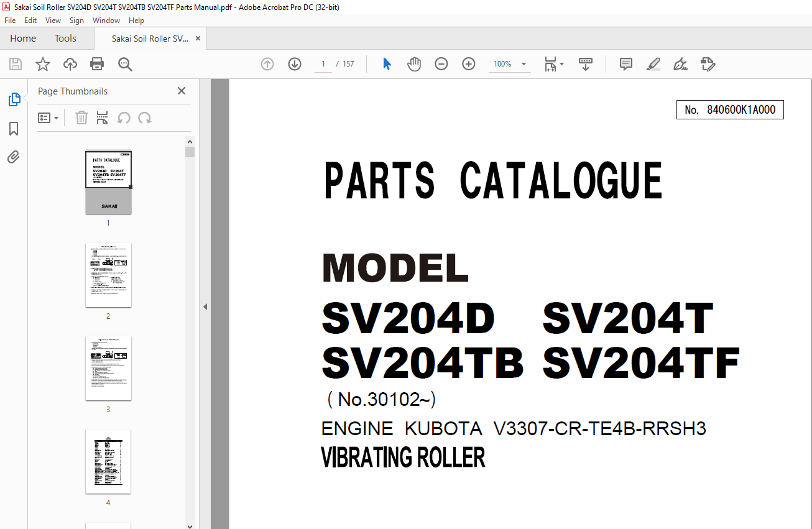The height and width of the screenshot is (529, 812).
Task: Delete selected page with trash icon
Action: [81, 117]
